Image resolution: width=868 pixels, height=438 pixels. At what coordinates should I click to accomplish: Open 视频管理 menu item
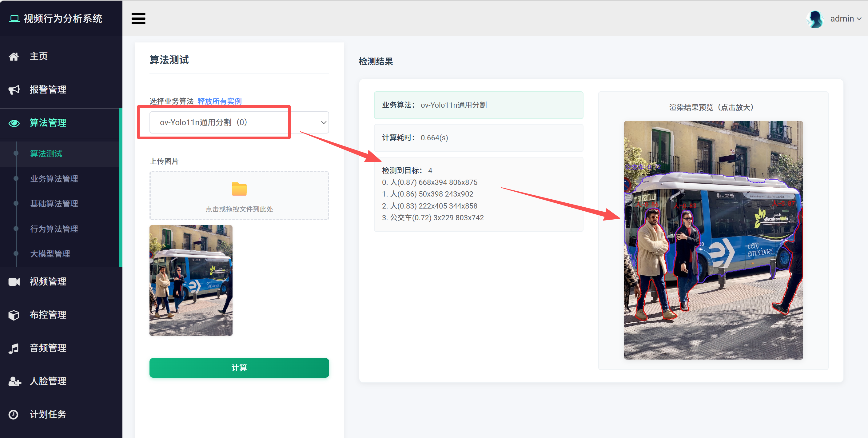point(61,282)
